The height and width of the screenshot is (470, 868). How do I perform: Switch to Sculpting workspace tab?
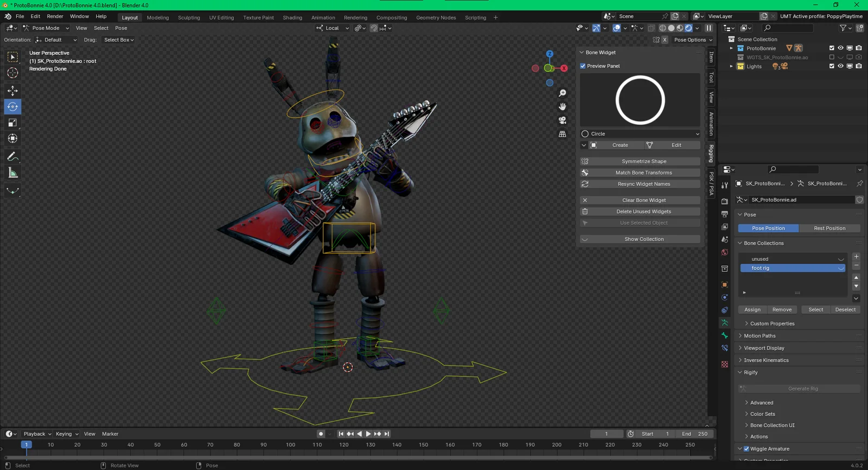(x=189, y=18)
